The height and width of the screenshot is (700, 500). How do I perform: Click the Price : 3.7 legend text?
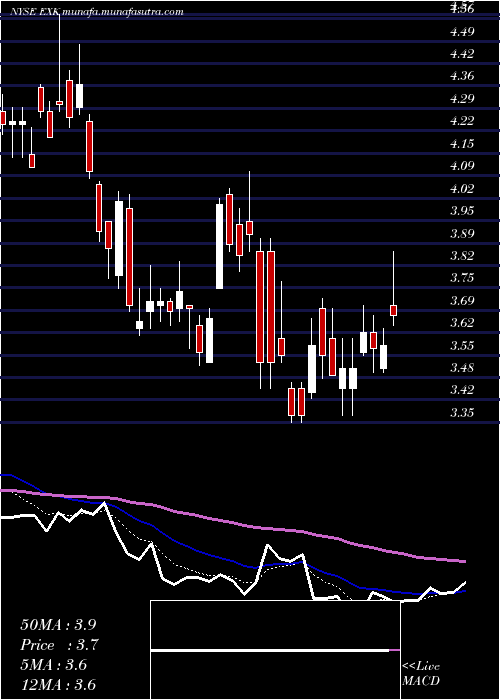[58, 645]
